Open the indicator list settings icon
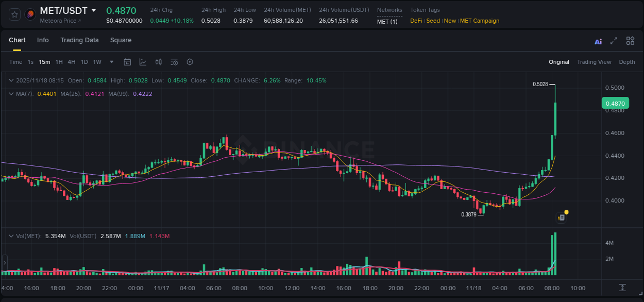 [x=174, y=62]
